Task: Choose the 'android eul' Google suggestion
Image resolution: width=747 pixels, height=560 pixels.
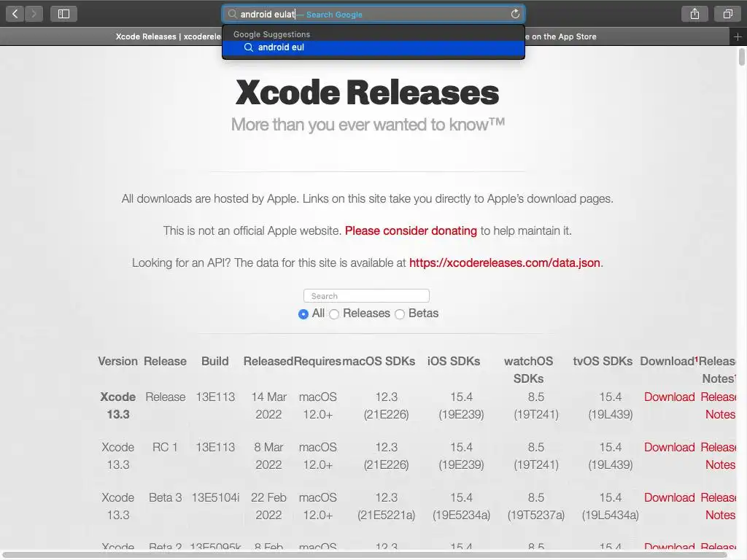Action: tap(373, 47)
